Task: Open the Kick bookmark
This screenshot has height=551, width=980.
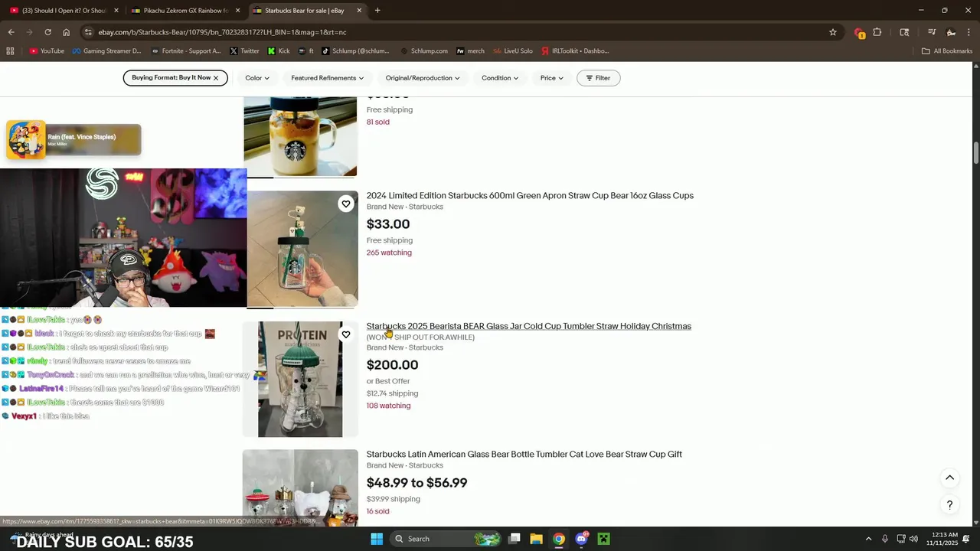Action: 279,51
